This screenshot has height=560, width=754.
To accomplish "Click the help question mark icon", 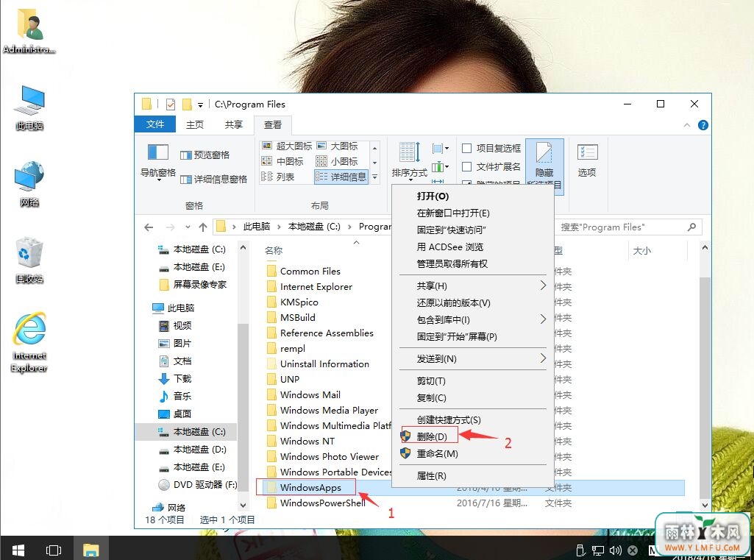I will point(703,125).
